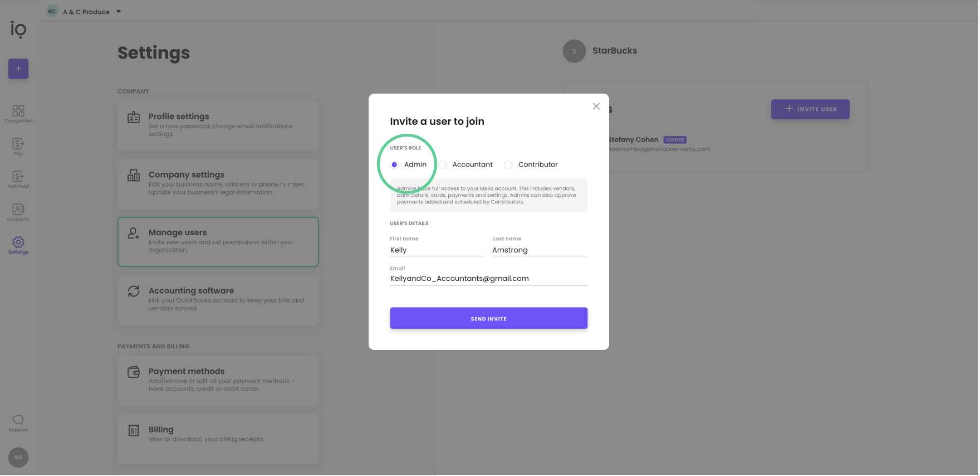Click the Company settings building icon
This screenshot has height=476, width=980.
tap(134, 175)
